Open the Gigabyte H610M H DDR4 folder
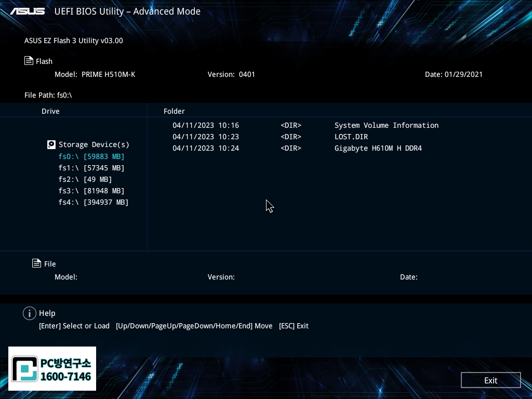Viewport: 532px width, 399px height. pos(378,148)
